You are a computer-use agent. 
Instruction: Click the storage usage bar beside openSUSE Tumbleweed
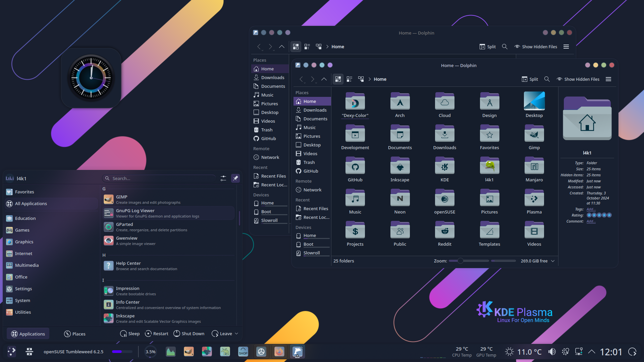122,352
